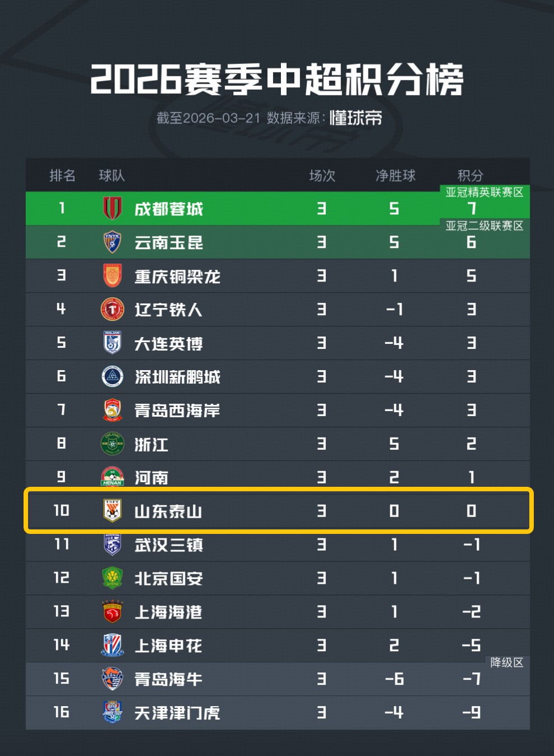The width and height of the screenshot is (554, 756).
Task: Click the Liaoning Tieren (辽宁铁人) round logo
Action: 112,310
